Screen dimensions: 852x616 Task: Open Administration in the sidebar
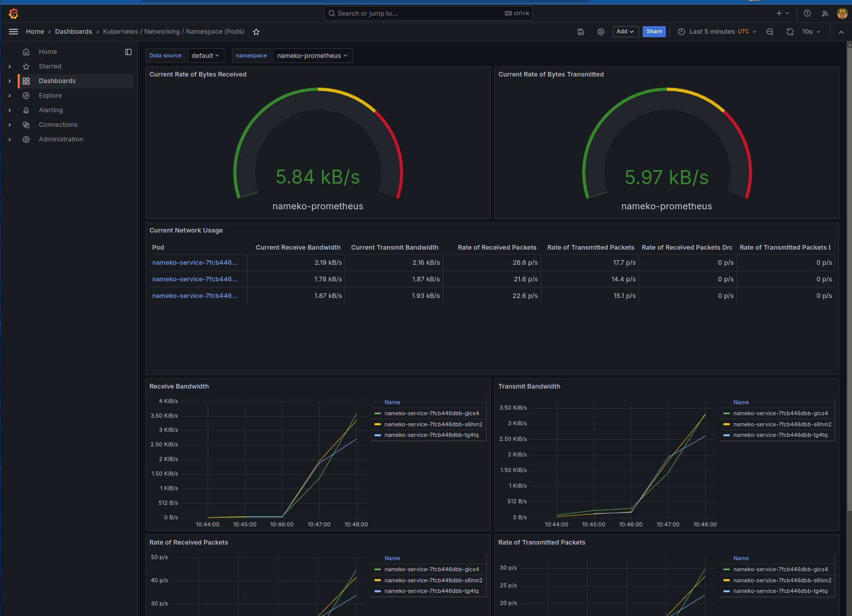(x=61, y=139)
